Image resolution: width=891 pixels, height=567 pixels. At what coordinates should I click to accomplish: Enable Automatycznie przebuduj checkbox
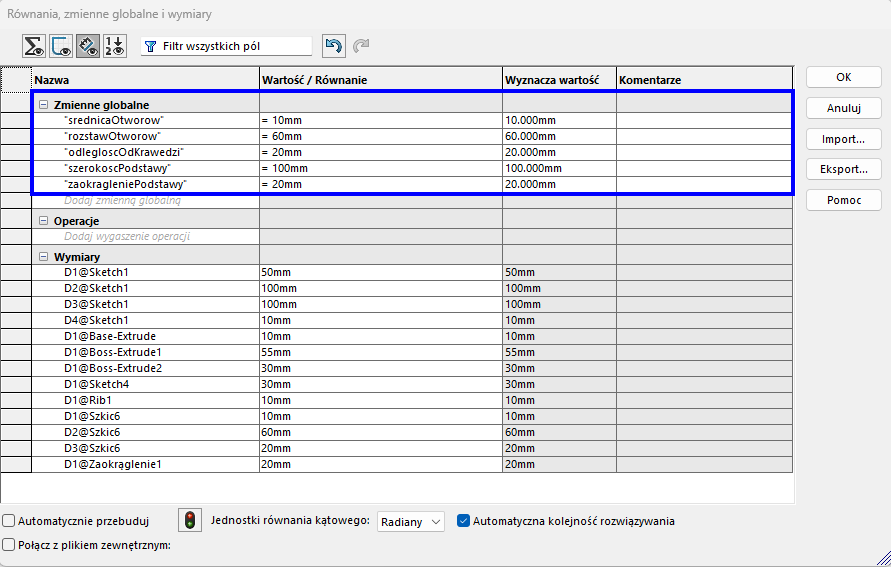click(x=9, y=521)
